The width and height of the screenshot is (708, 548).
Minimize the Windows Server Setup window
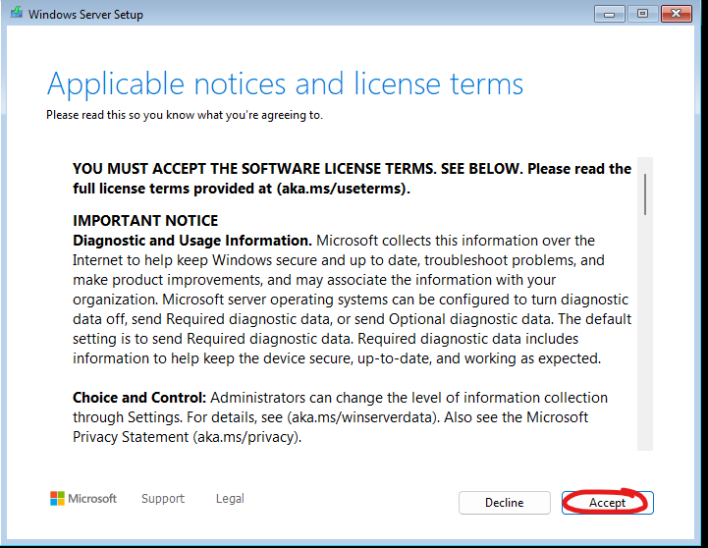click(x=609, y=14)
